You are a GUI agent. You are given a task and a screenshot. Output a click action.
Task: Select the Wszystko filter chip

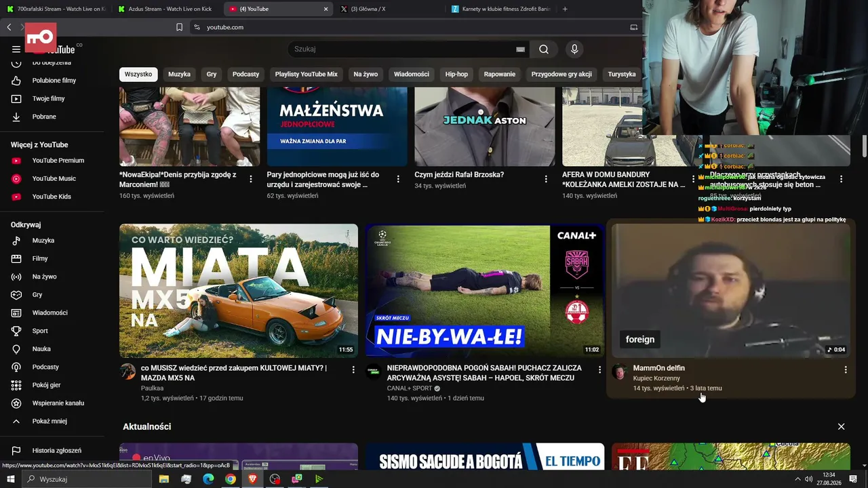[x=138, y=75]
